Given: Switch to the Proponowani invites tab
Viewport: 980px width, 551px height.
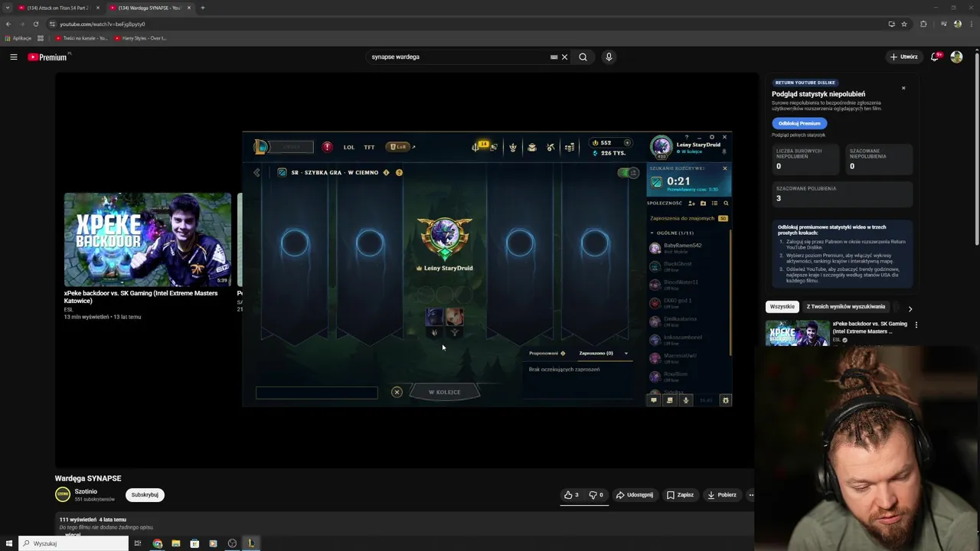Looking at the screenshot, I should click(x=547, y=353).
